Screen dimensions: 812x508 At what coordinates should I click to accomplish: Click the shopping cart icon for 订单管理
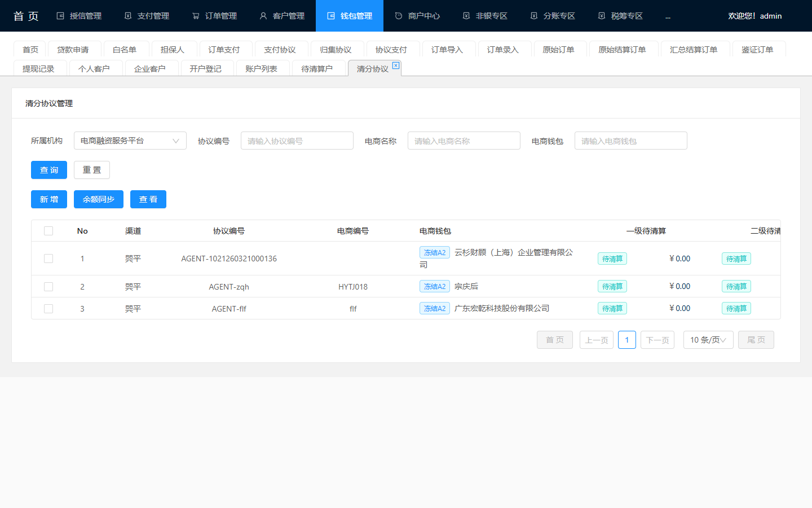coord(196,16)
